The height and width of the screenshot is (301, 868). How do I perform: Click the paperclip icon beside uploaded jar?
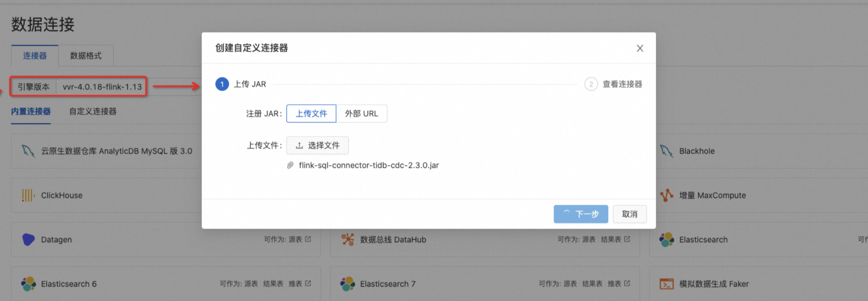(x=290, y=165)
